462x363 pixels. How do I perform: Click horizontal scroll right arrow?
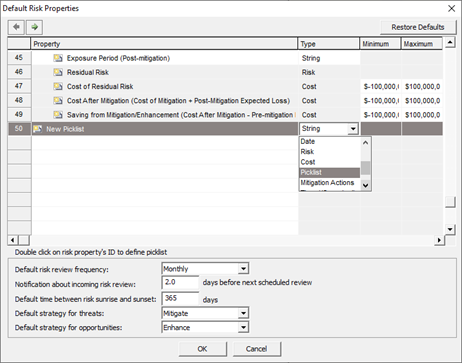(439, 240)
